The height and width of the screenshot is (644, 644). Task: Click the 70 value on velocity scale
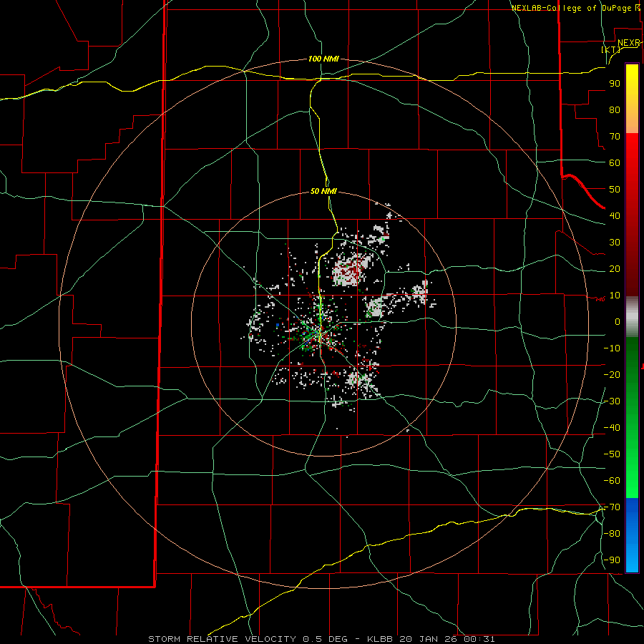(615, 137)
